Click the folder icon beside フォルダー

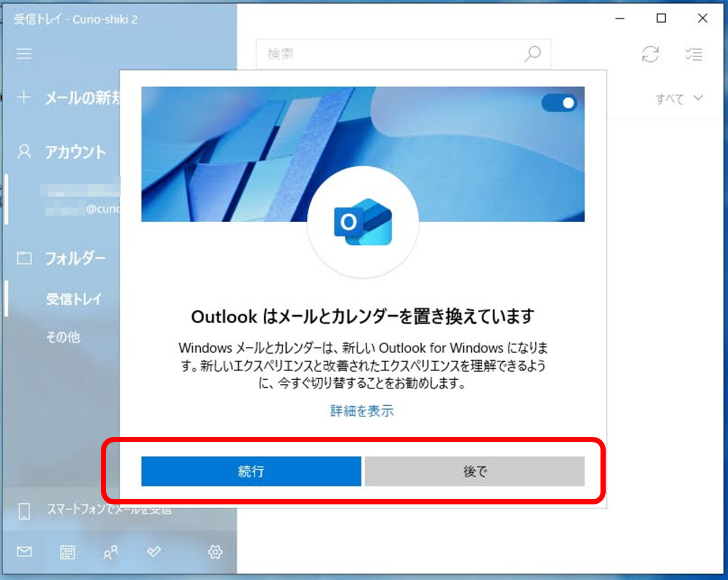tap(24, 258)
